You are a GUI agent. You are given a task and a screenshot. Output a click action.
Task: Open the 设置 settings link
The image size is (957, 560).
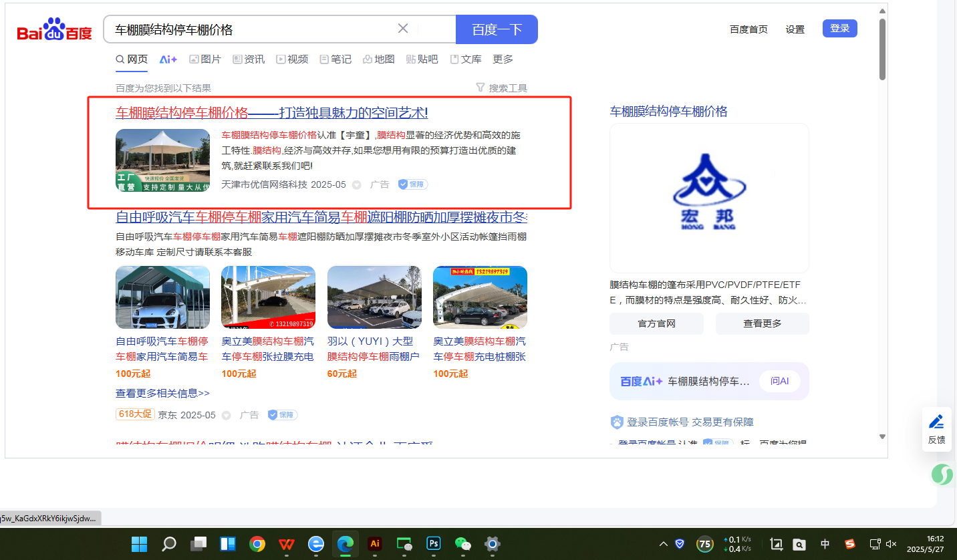click(x=795, y=29)
